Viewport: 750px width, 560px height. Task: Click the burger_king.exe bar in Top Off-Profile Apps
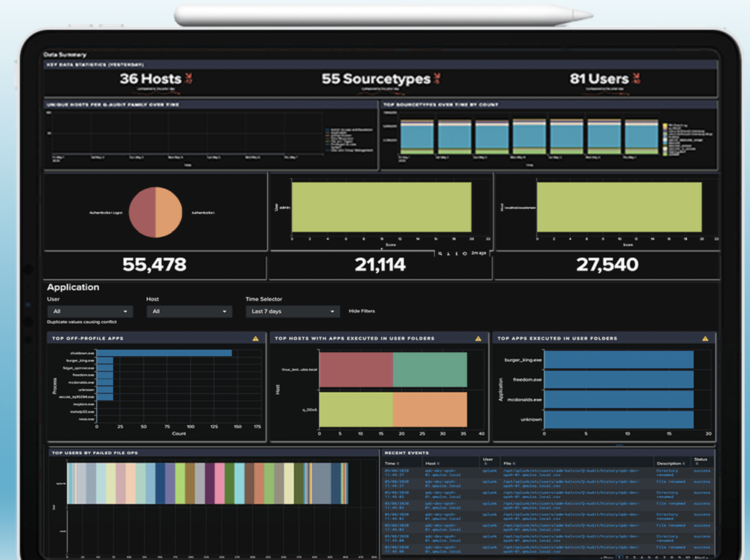pyautogui.click(x=105, y=361)
